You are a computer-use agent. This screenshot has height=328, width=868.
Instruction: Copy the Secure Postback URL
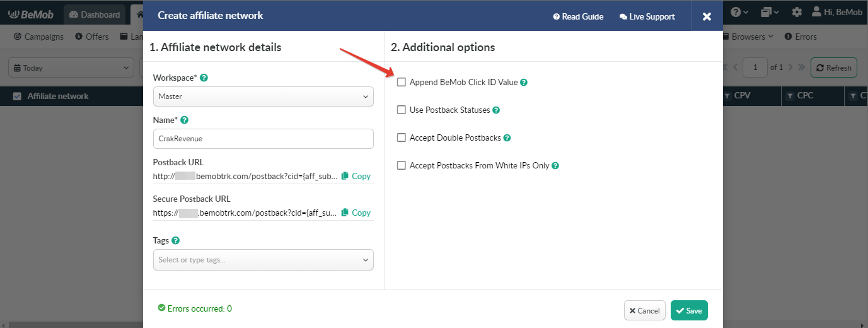(x=356, y=213)
